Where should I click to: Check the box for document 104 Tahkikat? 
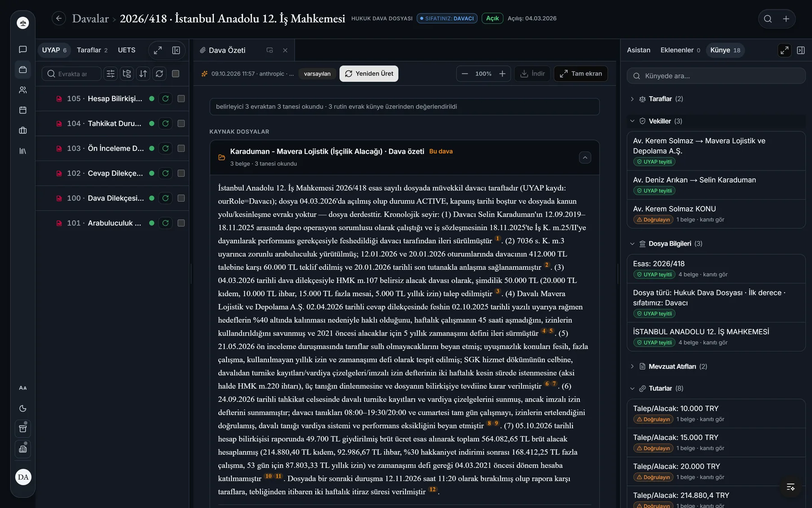coord(181,123)
